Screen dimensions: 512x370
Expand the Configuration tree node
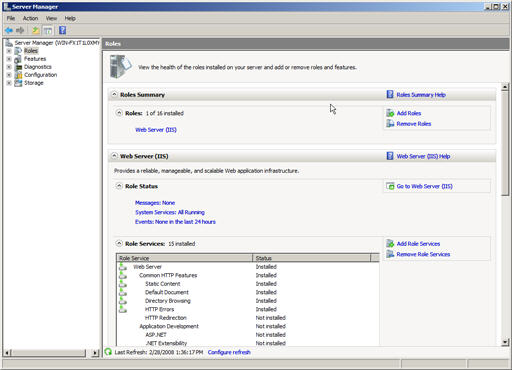coord(9,75)
